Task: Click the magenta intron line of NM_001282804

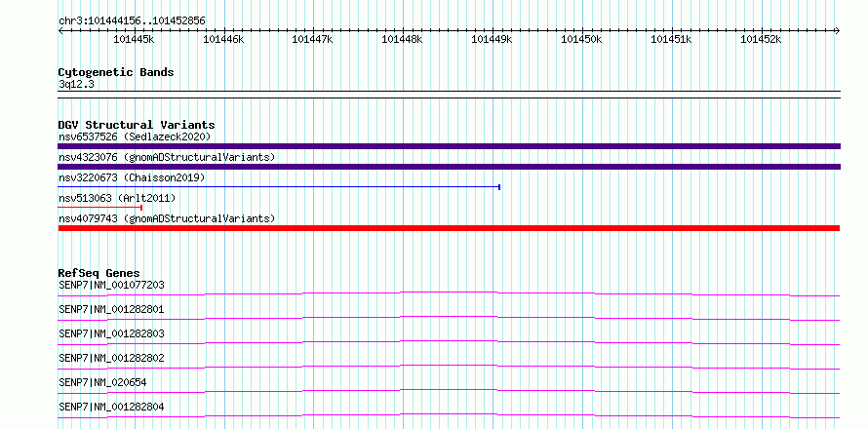Action: pyautogui.click(x=449, y=415)
